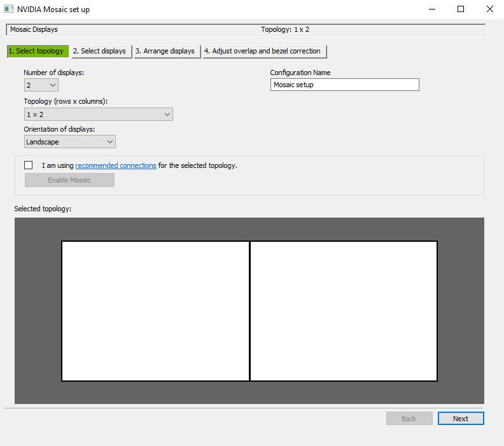This screenshot has width=504, height=446.
Task: Maximize the NVIDIA Mosaic set up window
Action: (x=461, y=9)
